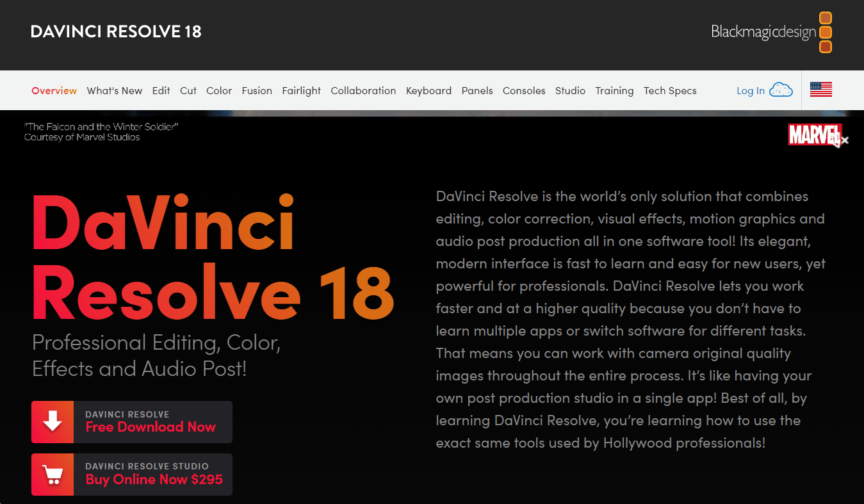Click the Blackmagic Design logo
864x504 pixels.
tap(763, 31)
